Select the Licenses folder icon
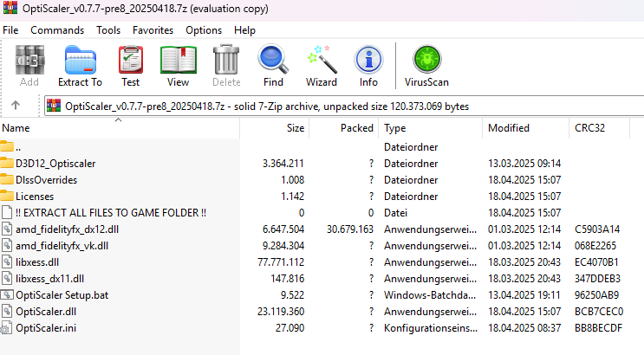 [x=7, y=196]
